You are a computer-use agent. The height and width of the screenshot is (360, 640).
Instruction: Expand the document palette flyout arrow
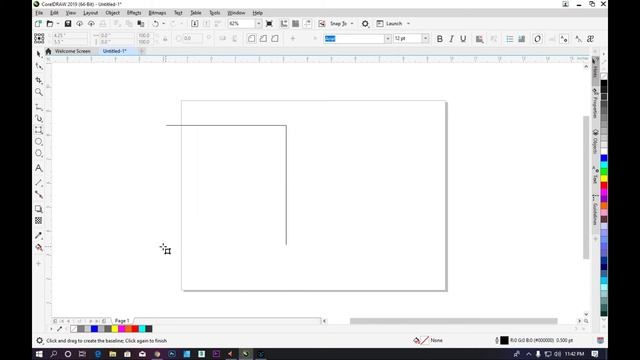51,329
